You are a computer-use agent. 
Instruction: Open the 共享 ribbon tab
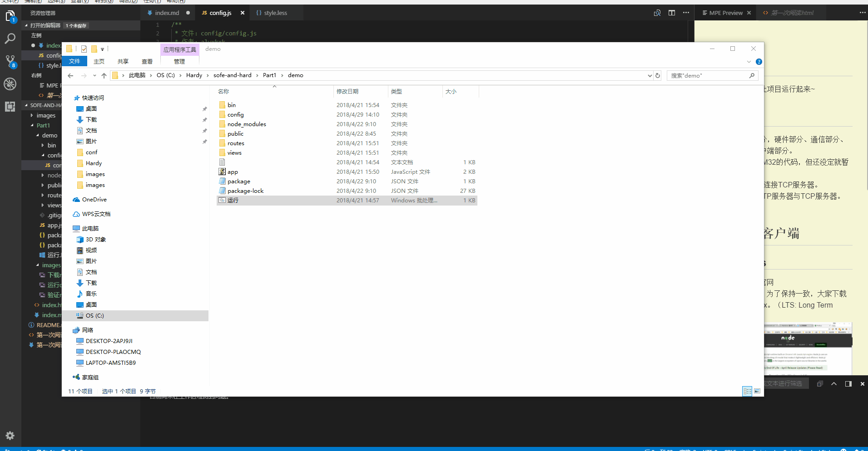(123, 61)
